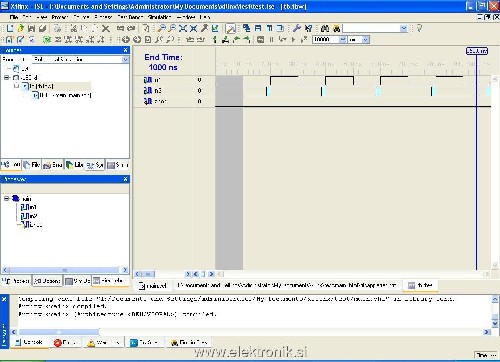
Task: Open the time unit dropdown
Action: 366,40
